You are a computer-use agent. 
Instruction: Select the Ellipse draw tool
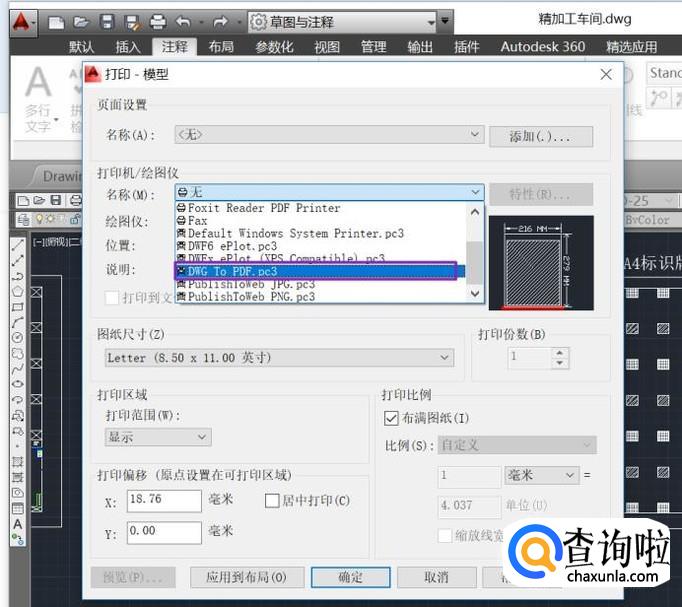pyautogui.click(x=17, y=384)
